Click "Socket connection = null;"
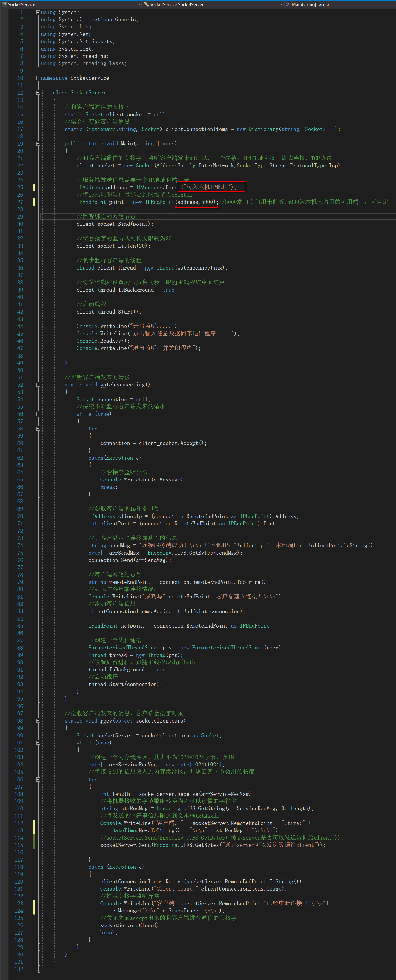This screenshot has width=396, height=980. (x=113, y=399)
